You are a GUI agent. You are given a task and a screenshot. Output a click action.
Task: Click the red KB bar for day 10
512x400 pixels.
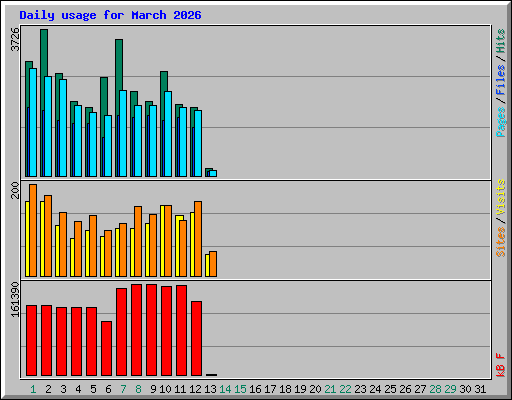tap(166, 331)
